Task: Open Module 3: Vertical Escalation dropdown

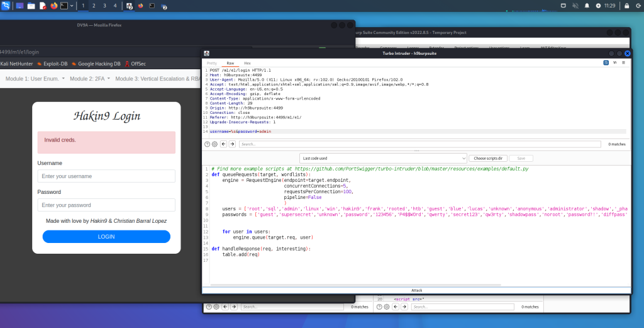Action: point(158,79)
